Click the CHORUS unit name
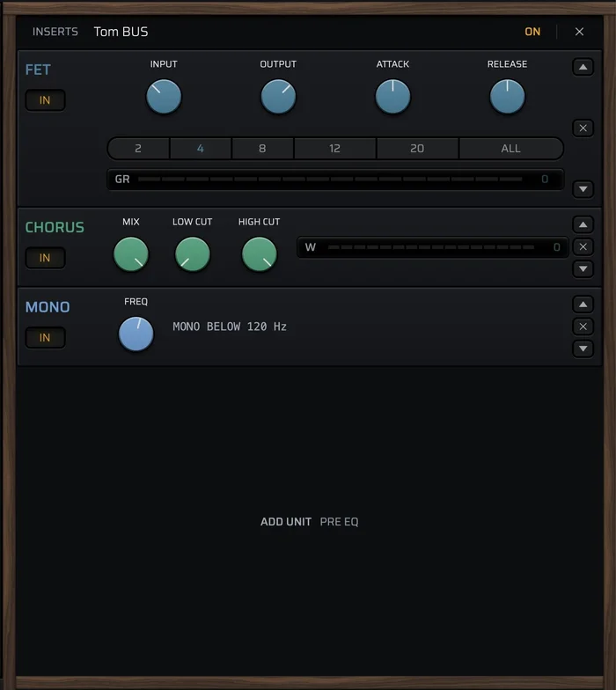The height and width of the screenshot is (690, 616). click(55, 227)
